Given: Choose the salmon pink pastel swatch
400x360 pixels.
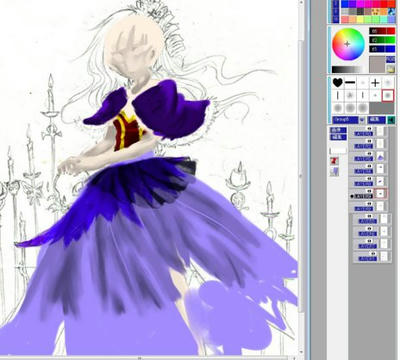Looking at the screenshot, I should pos(345,19).
